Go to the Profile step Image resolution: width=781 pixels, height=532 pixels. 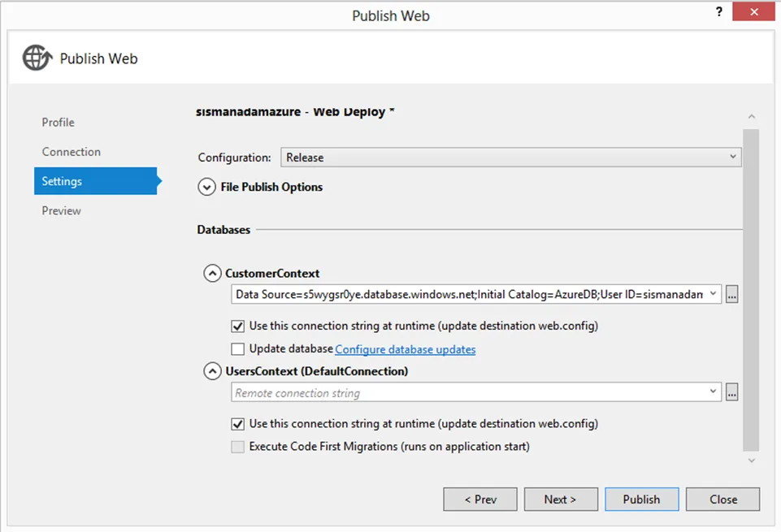pos(58,123)
